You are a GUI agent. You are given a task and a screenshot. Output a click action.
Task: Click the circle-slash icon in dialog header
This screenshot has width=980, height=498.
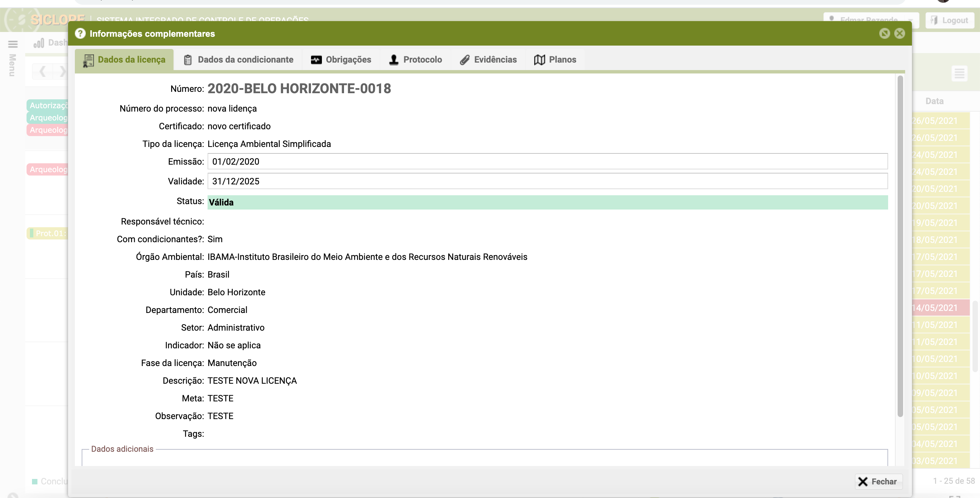click(x=884, y=33)
